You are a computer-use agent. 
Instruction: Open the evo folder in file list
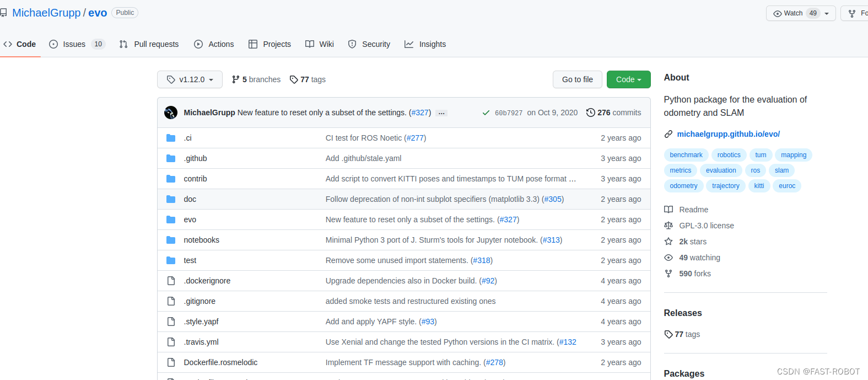pos(190,220)
